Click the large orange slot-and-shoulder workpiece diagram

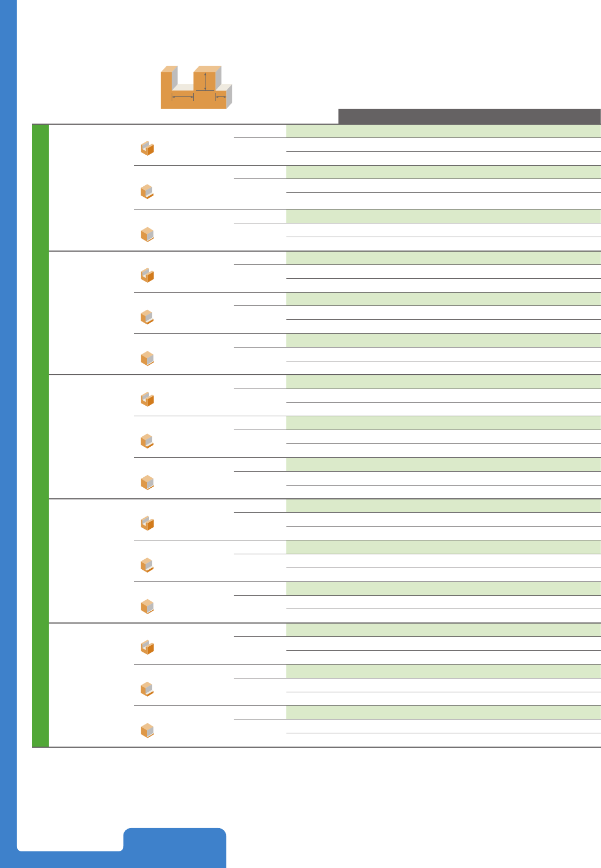(196, 87)
